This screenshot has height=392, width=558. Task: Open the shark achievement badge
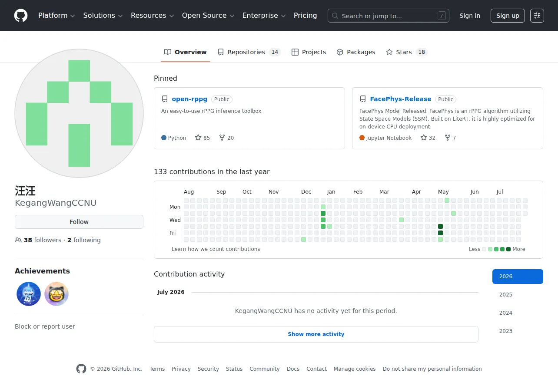tap(29, 294)
